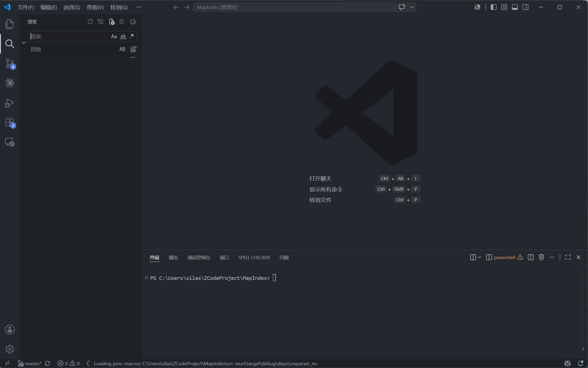The width and height of the screenshot is (588, 368).
Task: Clear search results in search panel
Action: click(101, 22)
